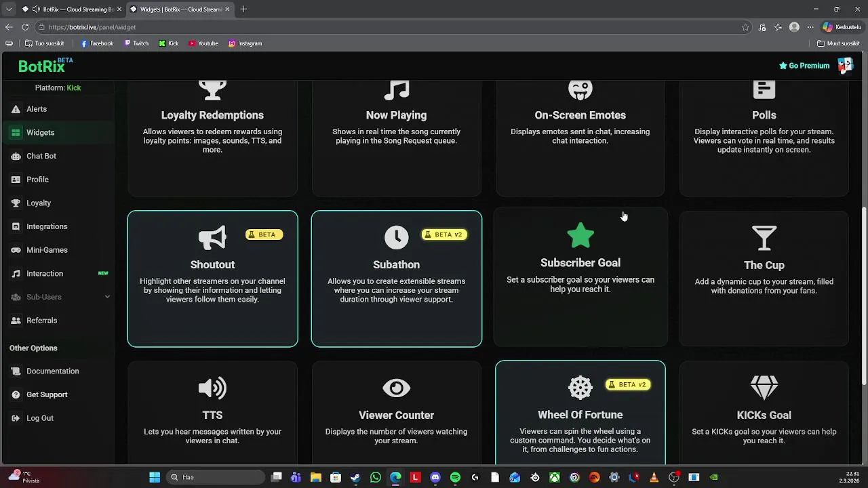The height and width of the screenshot is (488, 868).
Task: Reload the page with refresh button
Action: coord(25,27)
